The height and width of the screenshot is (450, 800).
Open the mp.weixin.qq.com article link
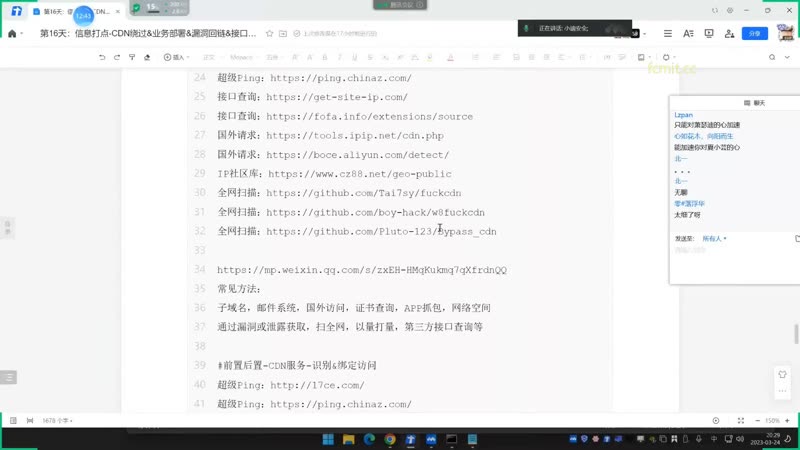coord(362,269)
